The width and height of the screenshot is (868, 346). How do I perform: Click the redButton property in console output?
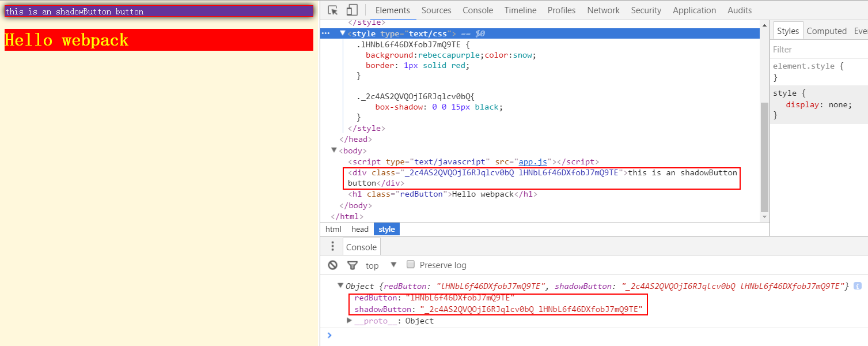(x=434, y=298)
